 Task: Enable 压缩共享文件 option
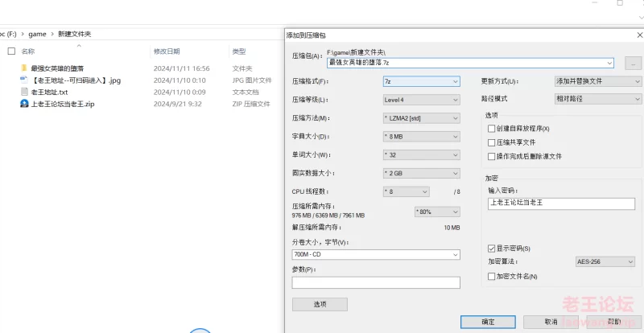click(x=491, y=142)
